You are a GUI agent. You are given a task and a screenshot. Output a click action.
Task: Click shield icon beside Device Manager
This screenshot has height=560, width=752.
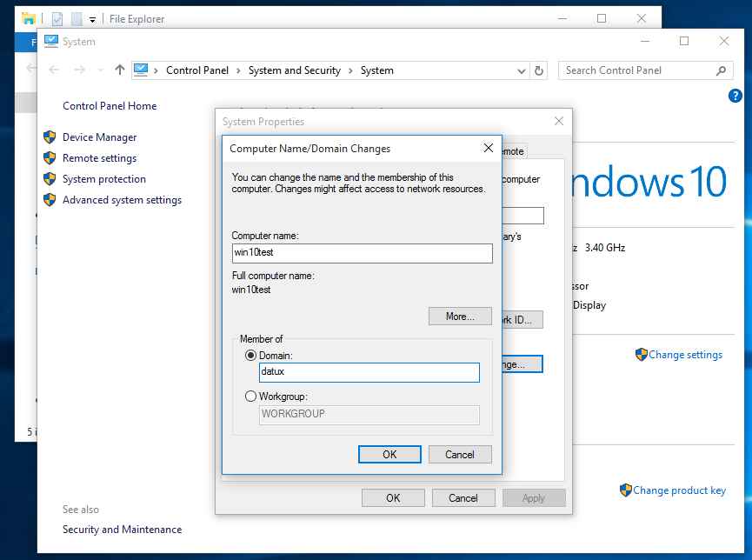(50, 137)
